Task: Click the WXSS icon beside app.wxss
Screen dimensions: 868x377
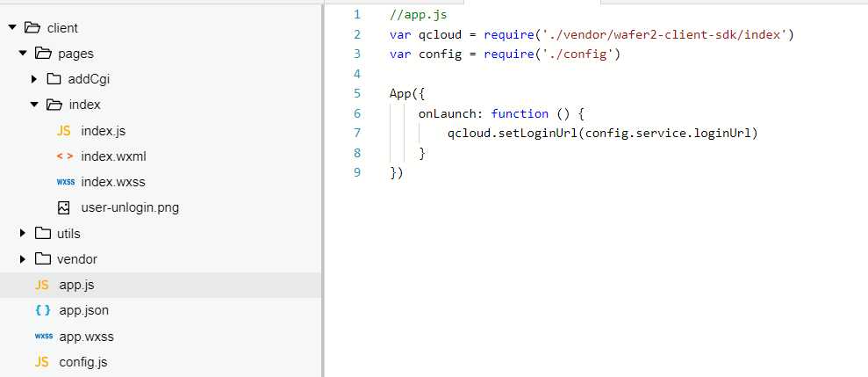Action: [44, 337]
